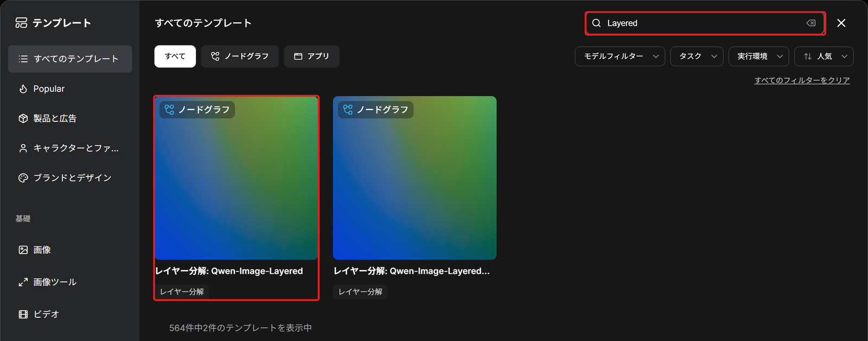Select the すべて filter tab
The height and width of the screenshot is (341, 868).
pos(175,56)
